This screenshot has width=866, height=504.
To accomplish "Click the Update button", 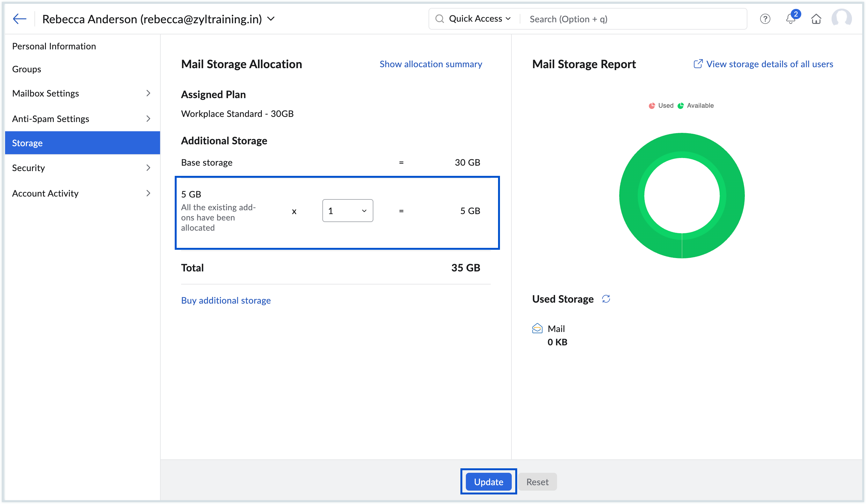I will click(488, 482).
